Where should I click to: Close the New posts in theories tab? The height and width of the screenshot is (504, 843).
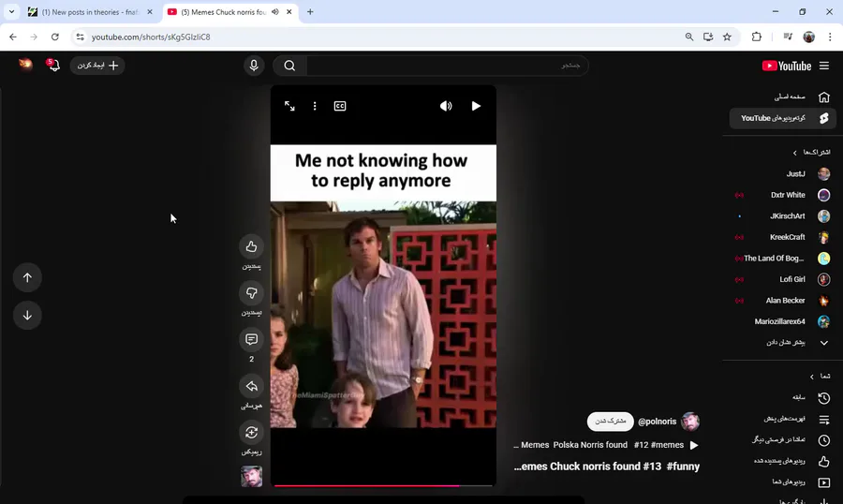pos(150,12)
